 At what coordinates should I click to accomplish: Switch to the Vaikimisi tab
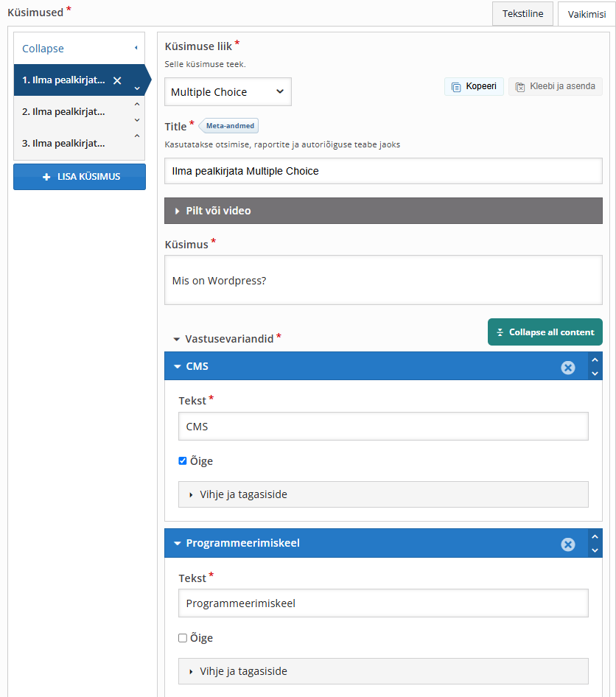tap(587, 14)
